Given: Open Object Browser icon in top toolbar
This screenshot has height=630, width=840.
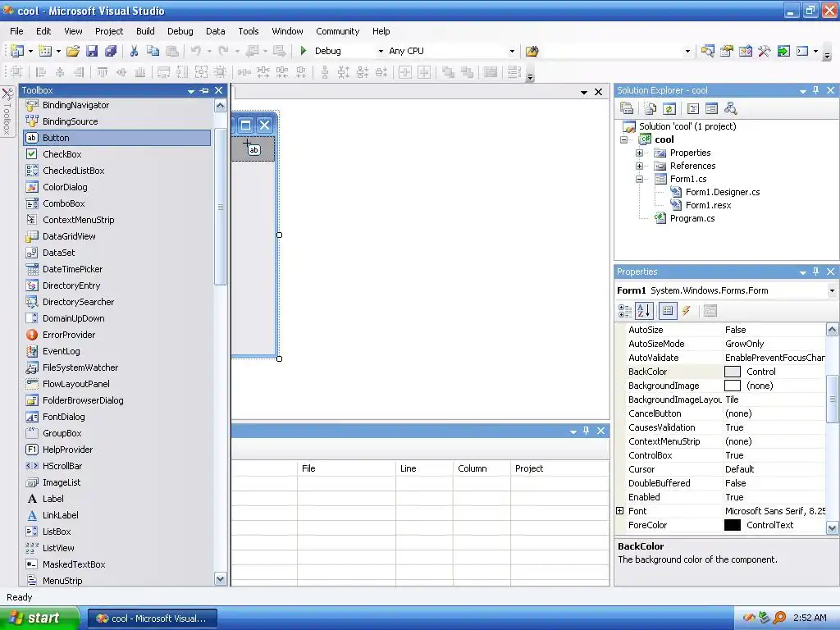Looking at the screenshot, I should coord(745,51).
